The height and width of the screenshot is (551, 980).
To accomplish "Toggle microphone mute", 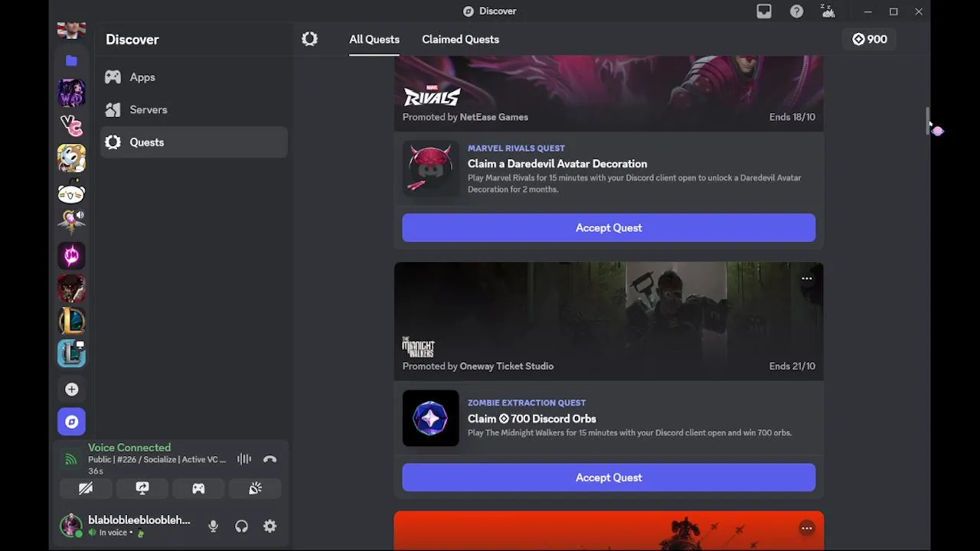I will (213, 527).
